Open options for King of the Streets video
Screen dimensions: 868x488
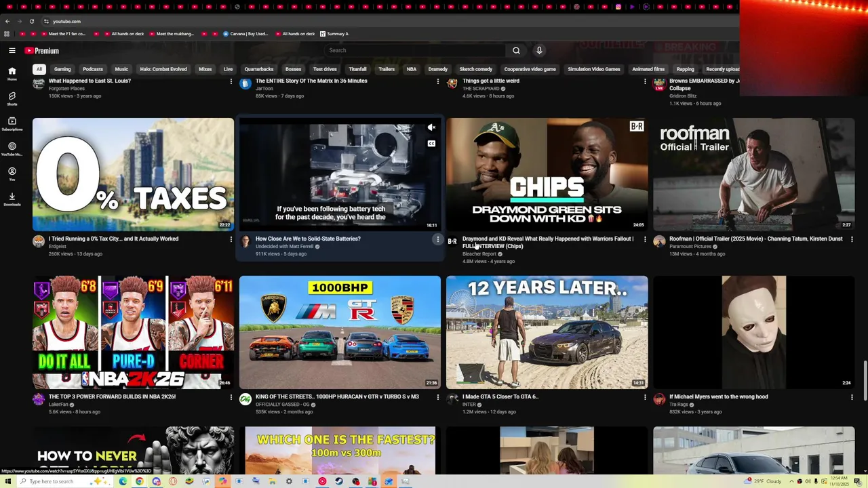(x=437, y=397)
